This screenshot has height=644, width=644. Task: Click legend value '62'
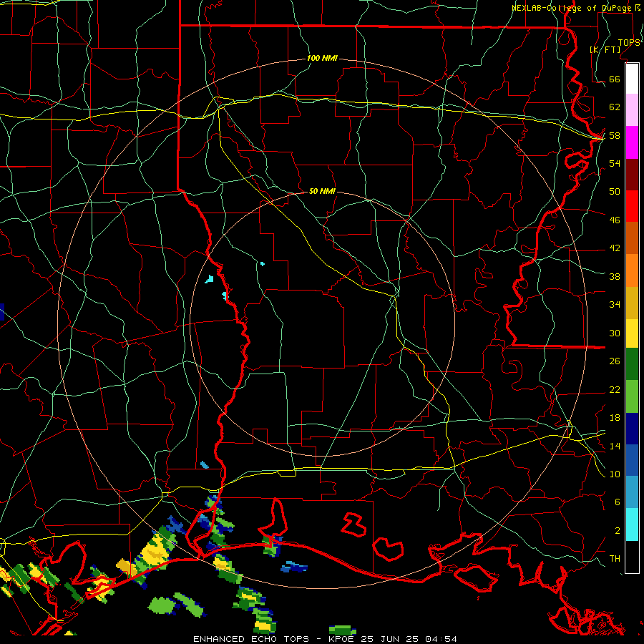click(615, 107)
